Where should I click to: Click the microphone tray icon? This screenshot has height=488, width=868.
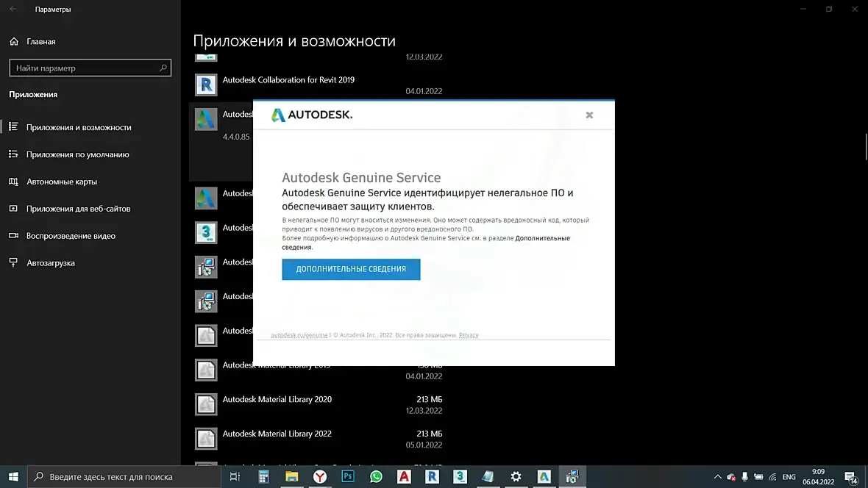click(x=744, y=476)
